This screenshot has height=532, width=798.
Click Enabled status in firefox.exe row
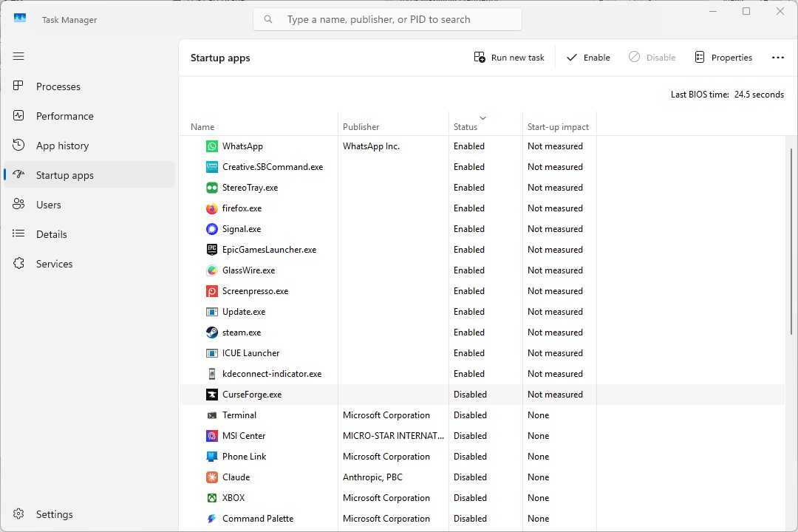468,208
